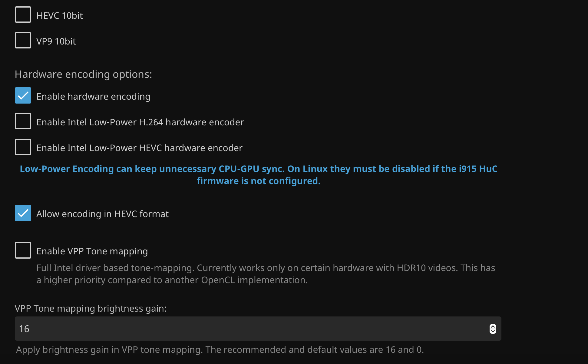Click 'Enable Intel Low-Power HEVC hardware encoder' label
Image resolution: width=588 pixels, height=364 pixels.
(x=139, y=148)
